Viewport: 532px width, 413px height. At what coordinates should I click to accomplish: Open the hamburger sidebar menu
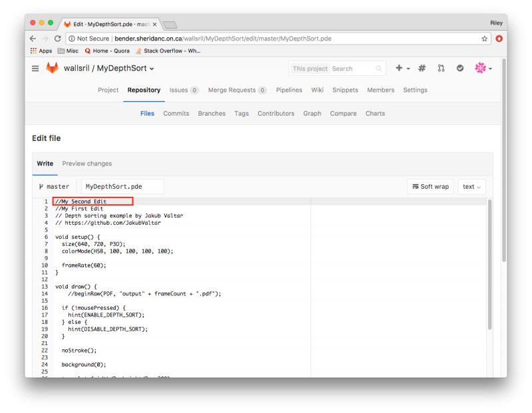35,69
